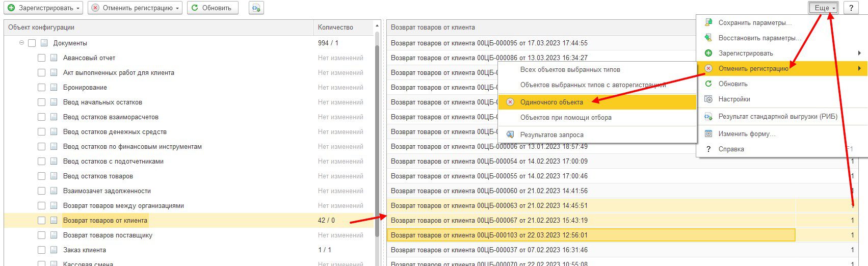Image resolution: width=868 pixels, height=266 pixels.
Task: Toggle the Бронирование checkbox
Action: click(x=42, y=88)
